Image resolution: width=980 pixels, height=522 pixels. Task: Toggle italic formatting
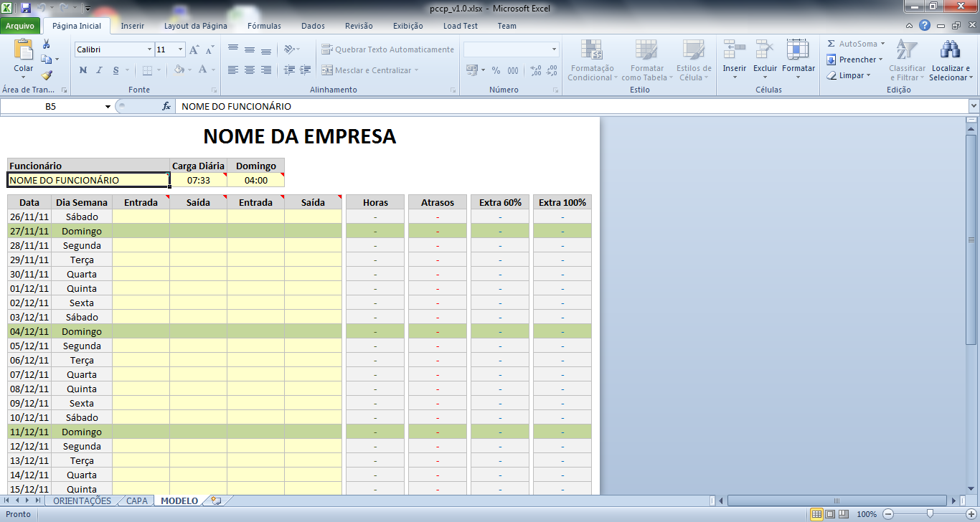(x=99, y=70)
